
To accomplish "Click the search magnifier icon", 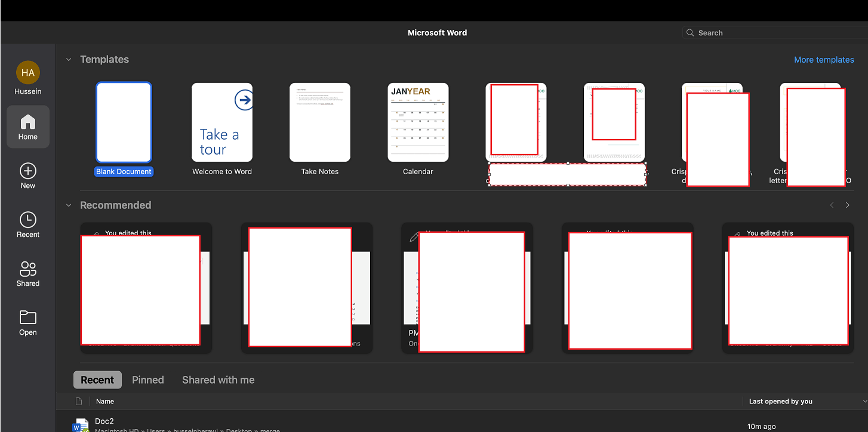I will click(x=690, y=33).
